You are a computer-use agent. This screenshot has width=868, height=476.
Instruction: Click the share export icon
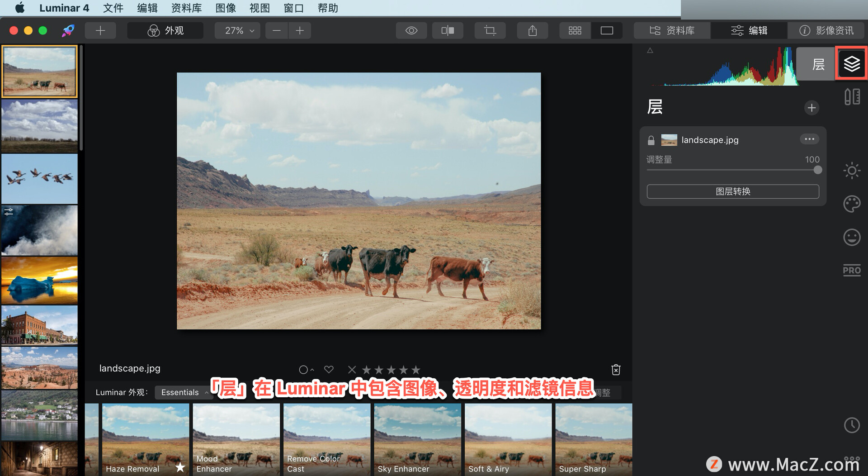533,30
